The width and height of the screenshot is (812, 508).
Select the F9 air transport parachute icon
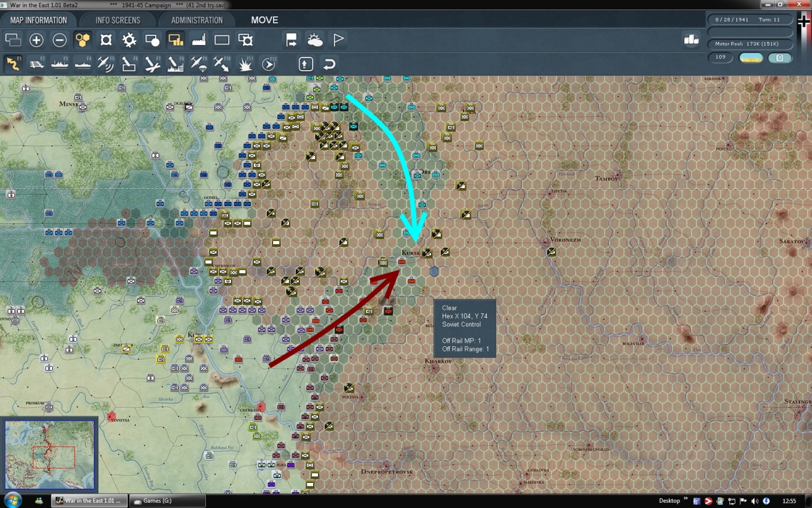199,63
